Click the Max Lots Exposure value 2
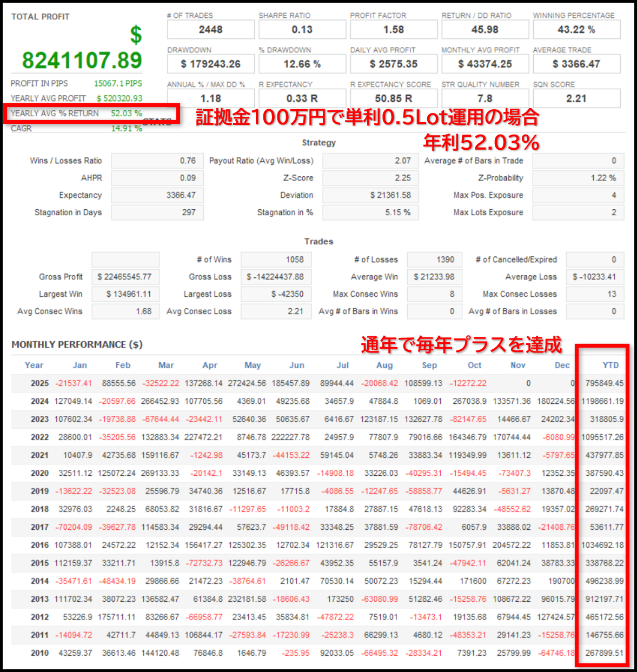Screen dimensions: 637x672 578,212
